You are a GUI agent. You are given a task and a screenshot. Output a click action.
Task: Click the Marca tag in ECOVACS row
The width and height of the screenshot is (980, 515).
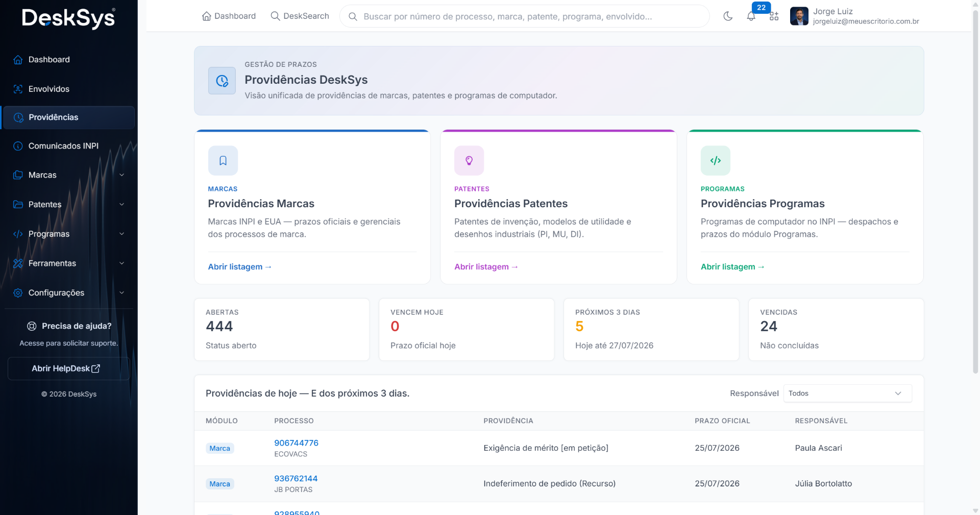(x=219, y=449)
